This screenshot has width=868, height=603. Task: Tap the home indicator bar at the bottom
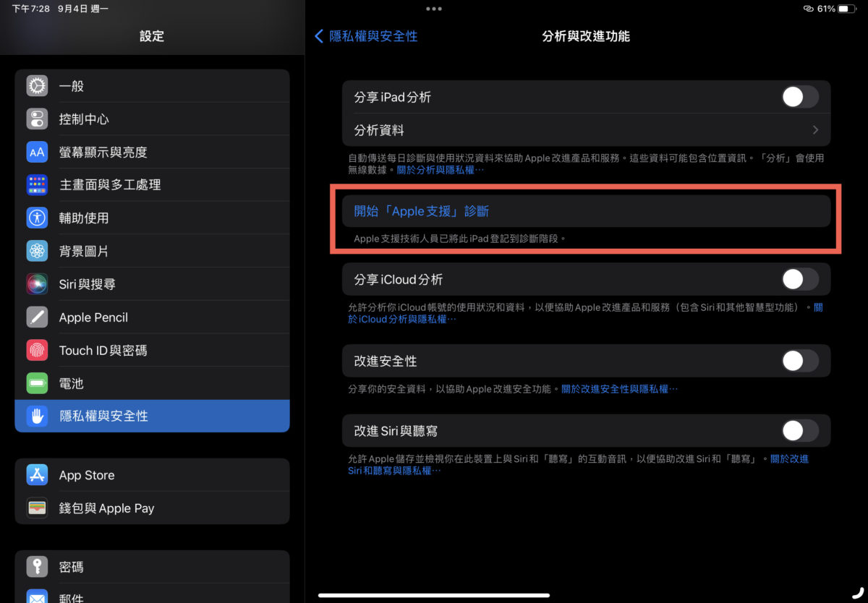click(x=434, y=595)
